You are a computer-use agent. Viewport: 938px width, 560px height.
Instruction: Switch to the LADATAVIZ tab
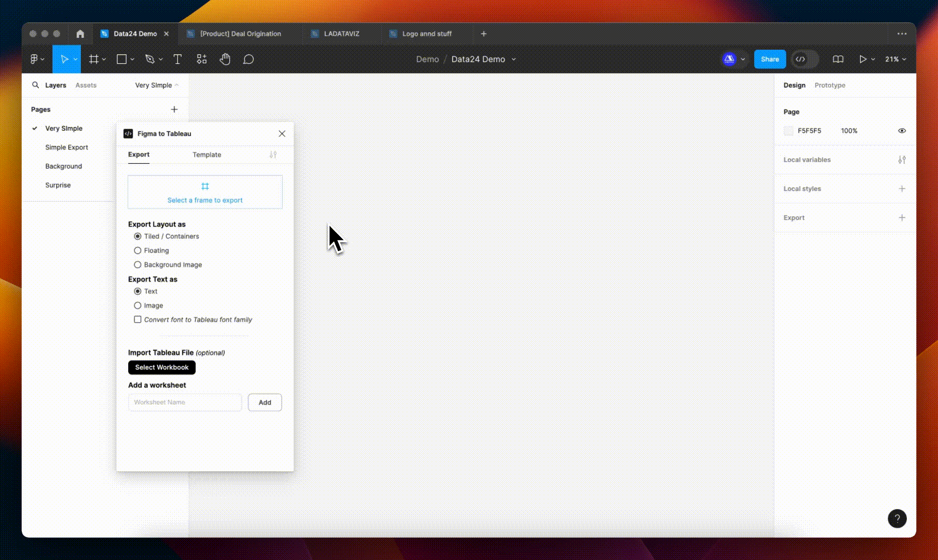coord(341,34)
